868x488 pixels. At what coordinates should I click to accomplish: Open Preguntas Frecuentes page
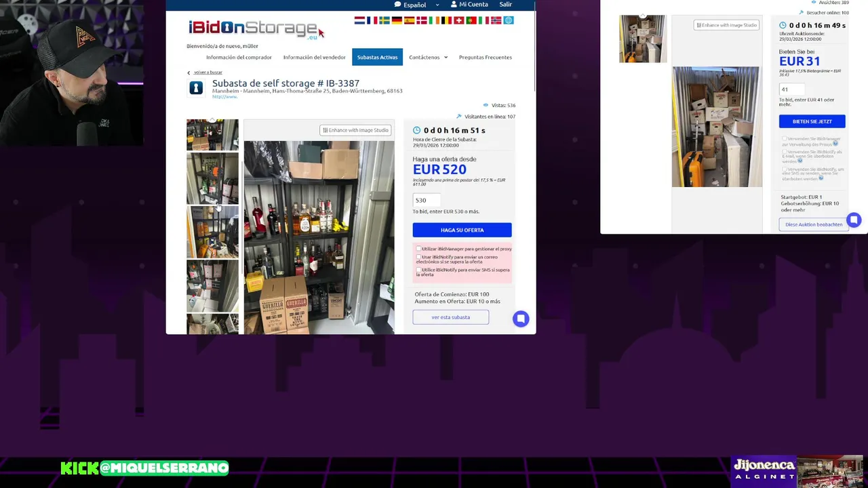pos(486,57)
